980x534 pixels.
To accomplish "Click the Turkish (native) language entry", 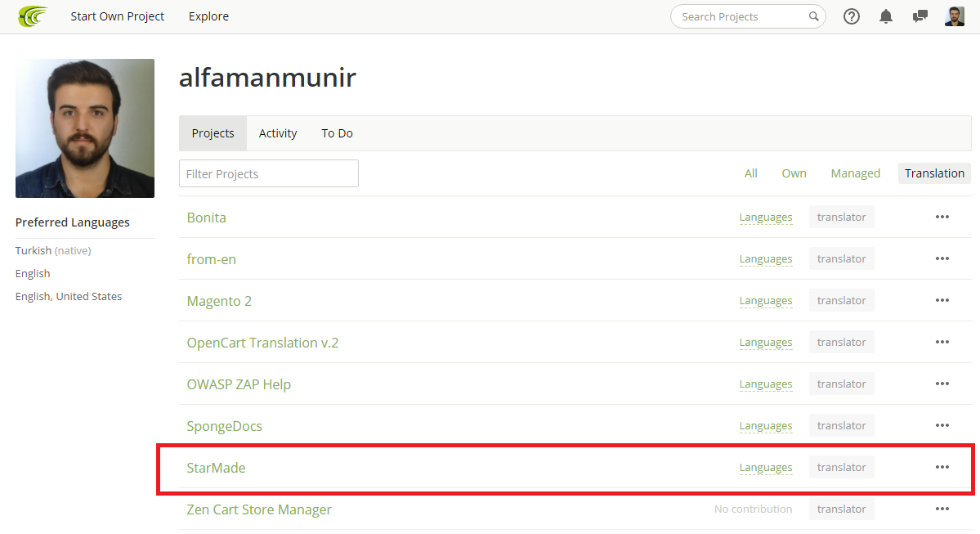I will tap(53, 250).
